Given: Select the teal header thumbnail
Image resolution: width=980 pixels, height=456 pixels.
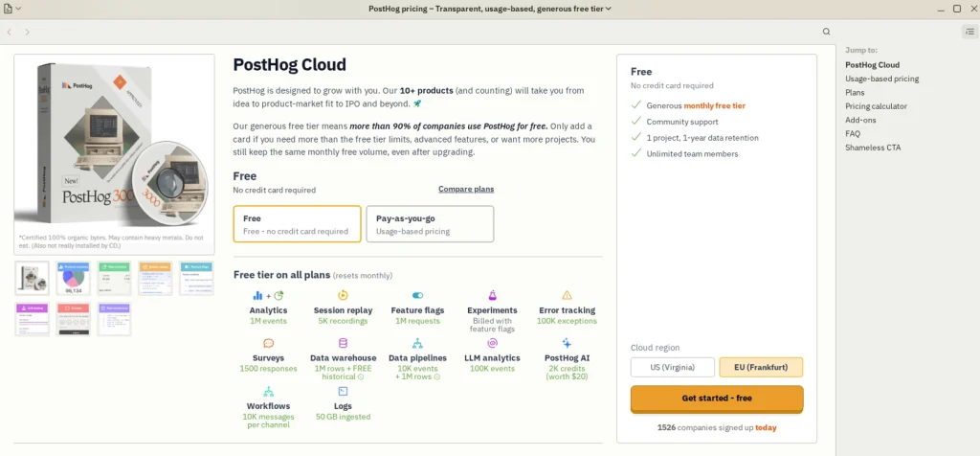Looking at the screenshot, I should [x=196, y=279].
